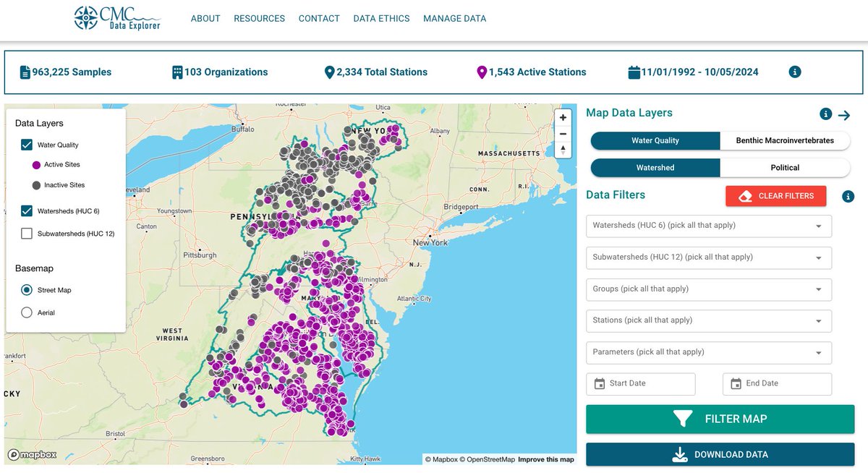Zoom in on the map
This screenshot has height=473, width=868.
(563, 117)
